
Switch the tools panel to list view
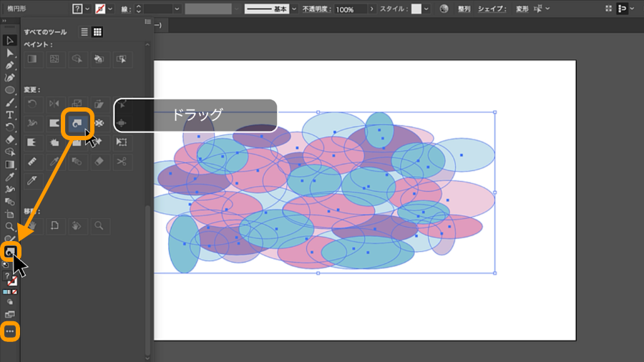pos(84,32)
